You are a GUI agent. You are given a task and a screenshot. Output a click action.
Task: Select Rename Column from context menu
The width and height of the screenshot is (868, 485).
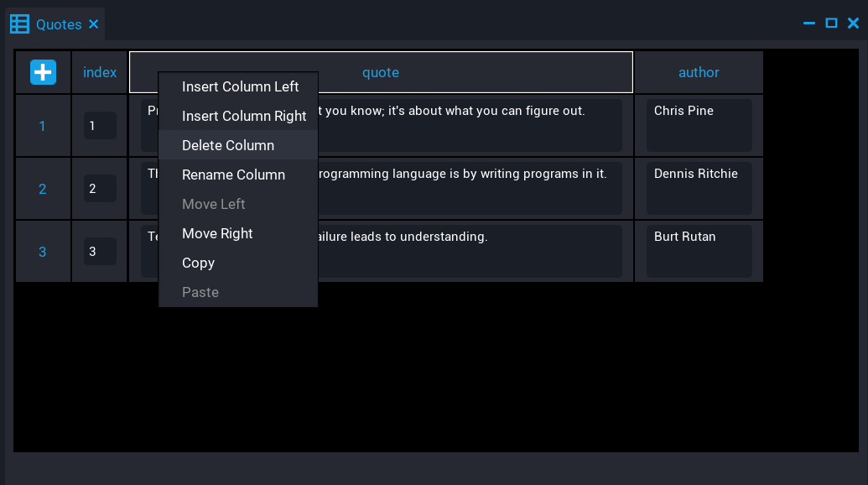click(233, 175)
